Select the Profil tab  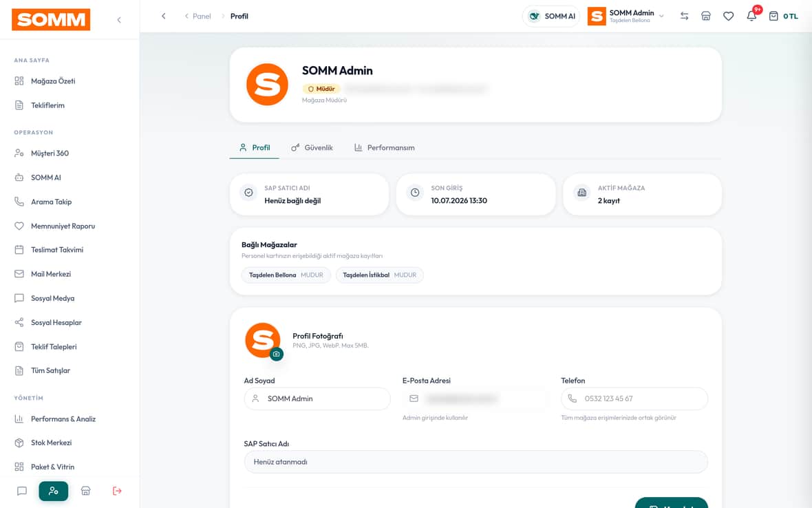[x=255, y=147]
